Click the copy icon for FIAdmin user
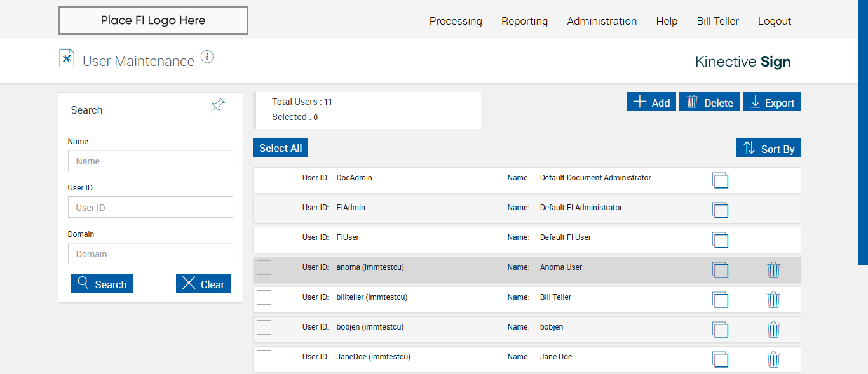 point(720,210)
